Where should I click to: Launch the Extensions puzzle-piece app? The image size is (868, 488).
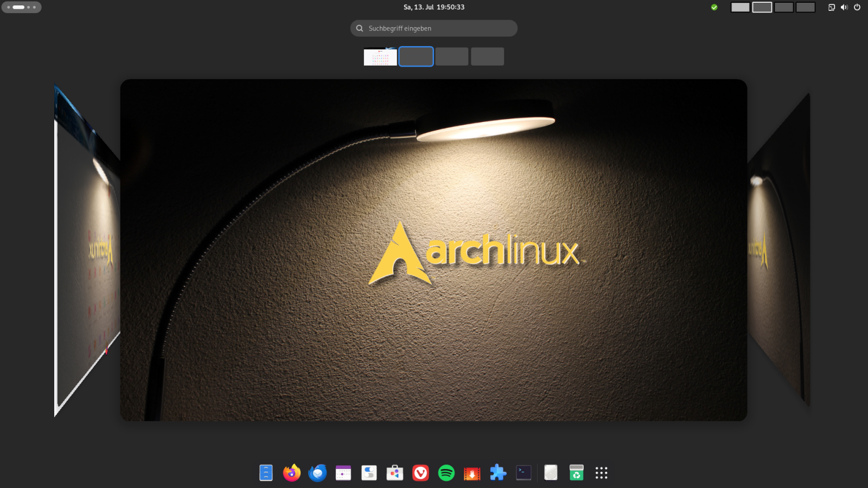coord(498,473)
